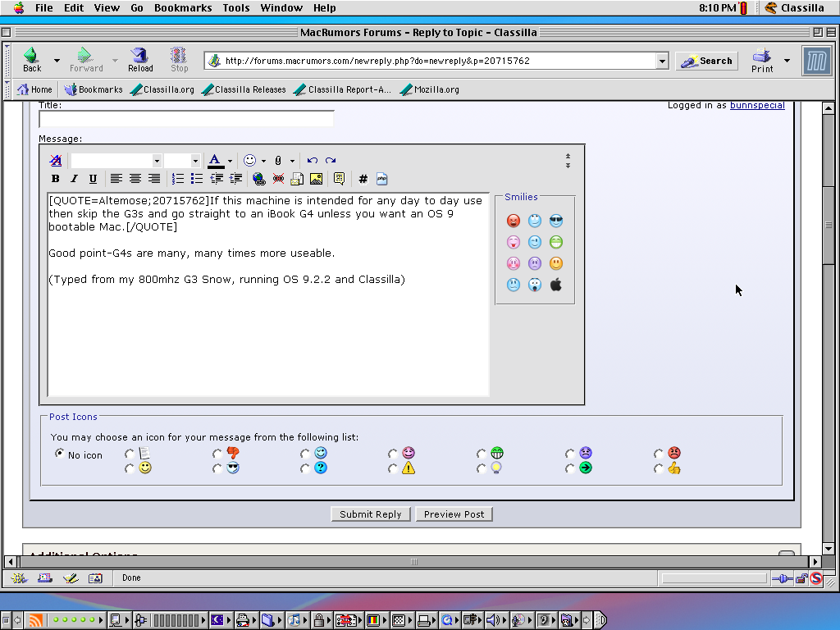Click the vertical scrollbar thumb
The width and height of the screenshot is (840, 630).
click(829, 225)
